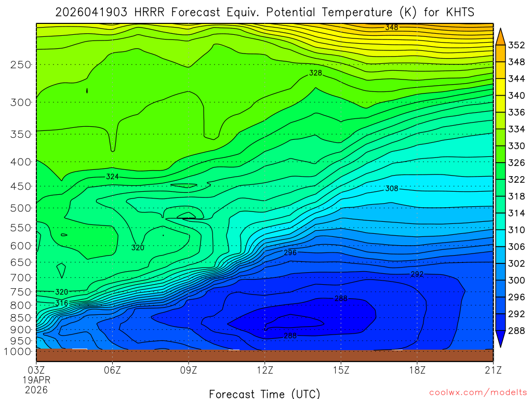The height and width of the screenshot is (399, 532).
Task: Click the 322 colorbar value
Action: click(516, 179)
